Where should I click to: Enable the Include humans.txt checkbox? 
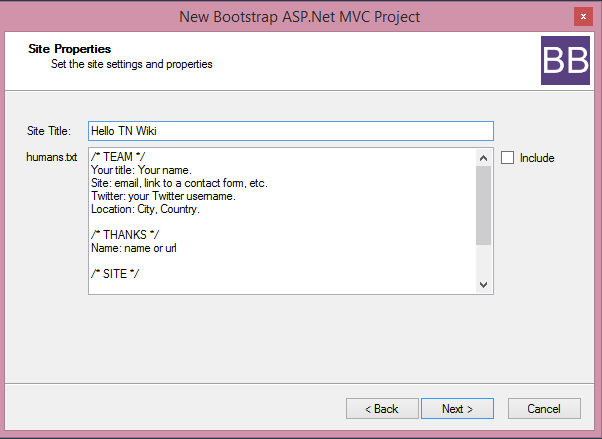[x=507, y=157]
